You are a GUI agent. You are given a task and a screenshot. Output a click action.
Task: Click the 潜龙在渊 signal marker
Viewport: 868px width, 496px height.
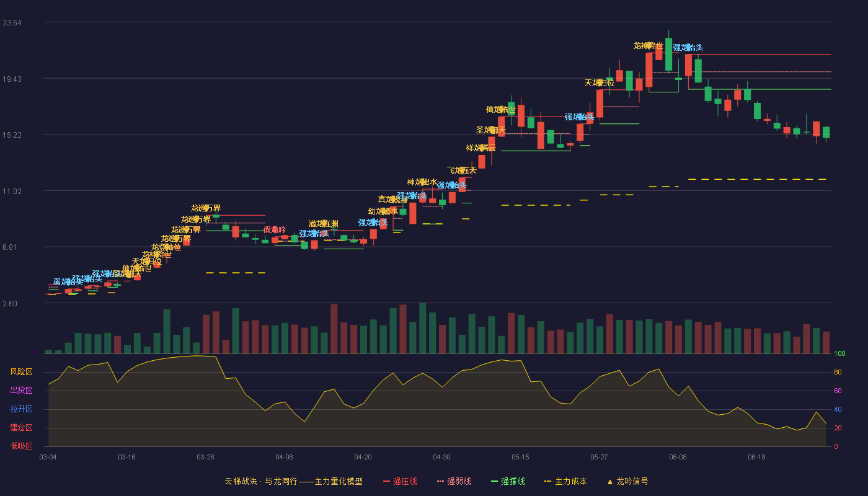(x=324, y=224)
